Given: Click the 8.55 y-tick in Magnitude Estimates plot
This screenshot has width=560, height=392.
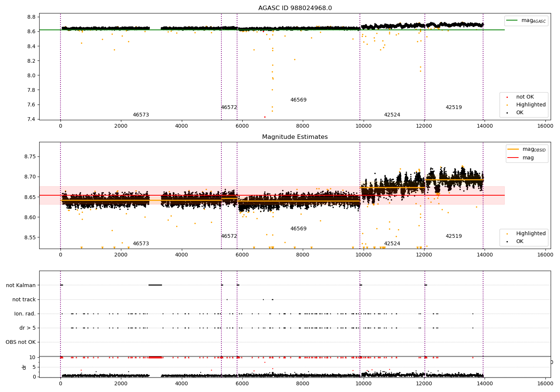Looking at the screenshot, I should pyautogui.click(x=30, y=237).
